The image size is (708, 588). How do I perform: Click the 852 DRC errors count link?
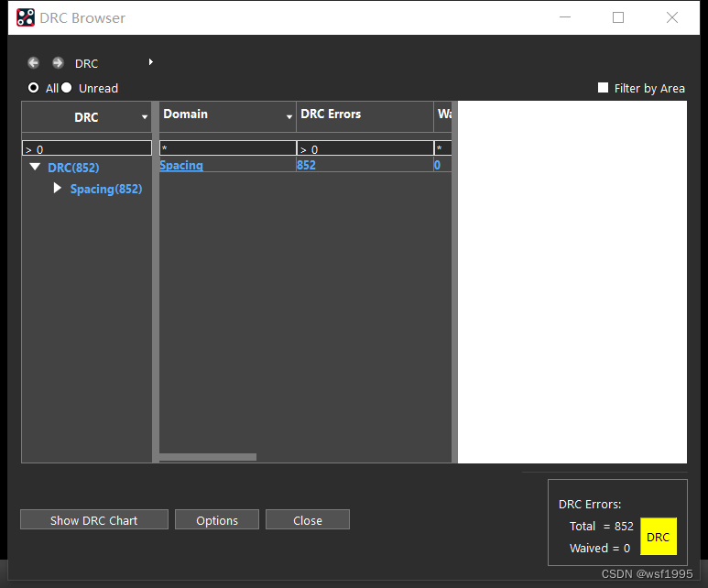pos(306,165)
